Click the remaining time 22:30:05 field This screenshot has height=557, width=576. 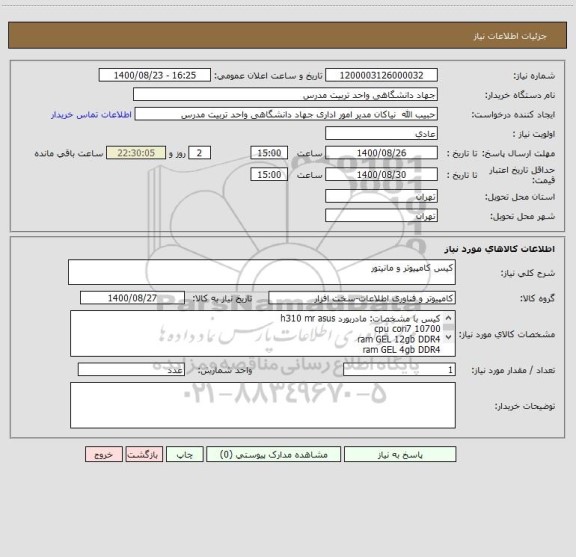(x=136, y=153)
